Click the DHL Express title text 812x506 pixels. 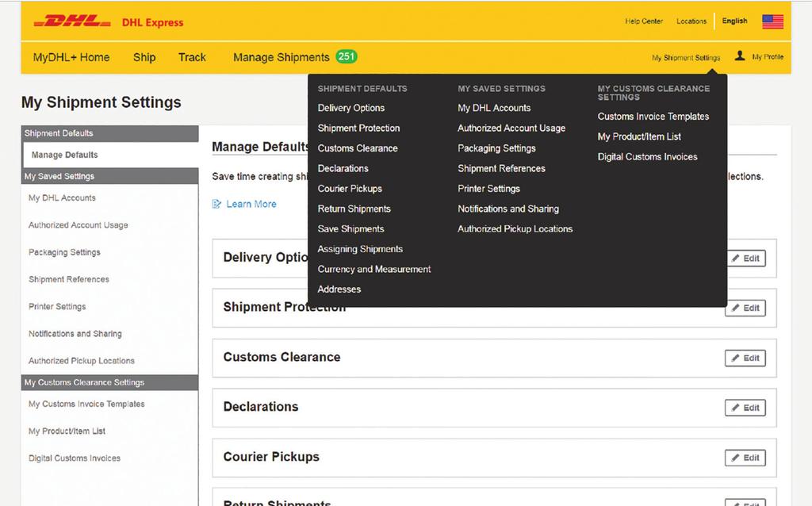click(x=152, y=22)
